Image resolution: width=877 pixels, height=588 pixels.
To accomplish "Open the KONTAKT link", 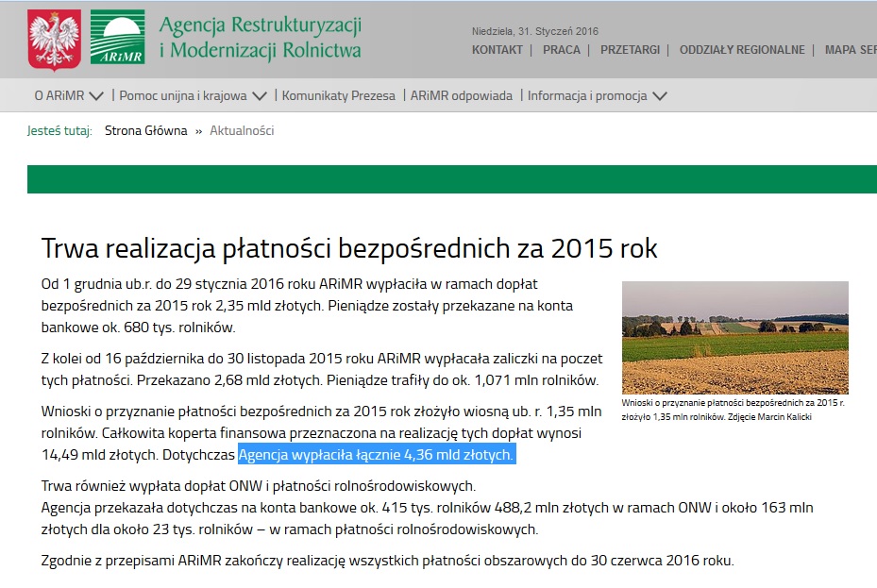I will coord(497,50).
